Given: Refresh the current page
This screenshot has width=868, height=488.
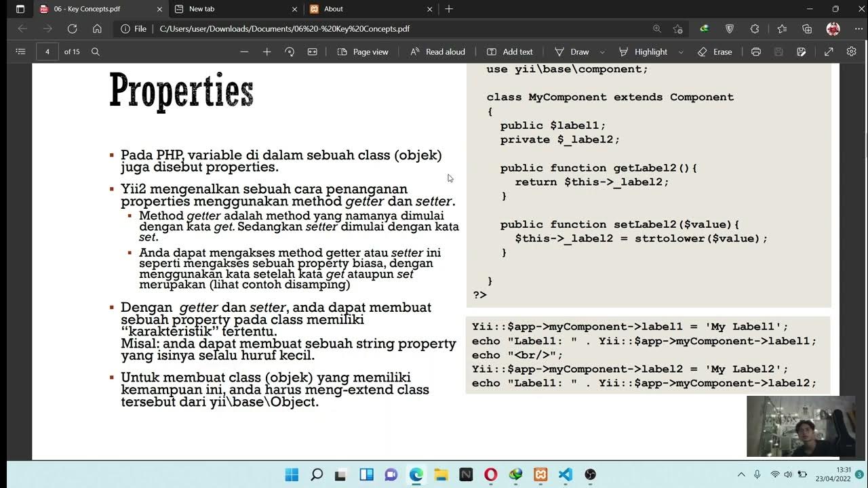Looking at the screenshot, I should pyautogui.click(x=72, y=28).
